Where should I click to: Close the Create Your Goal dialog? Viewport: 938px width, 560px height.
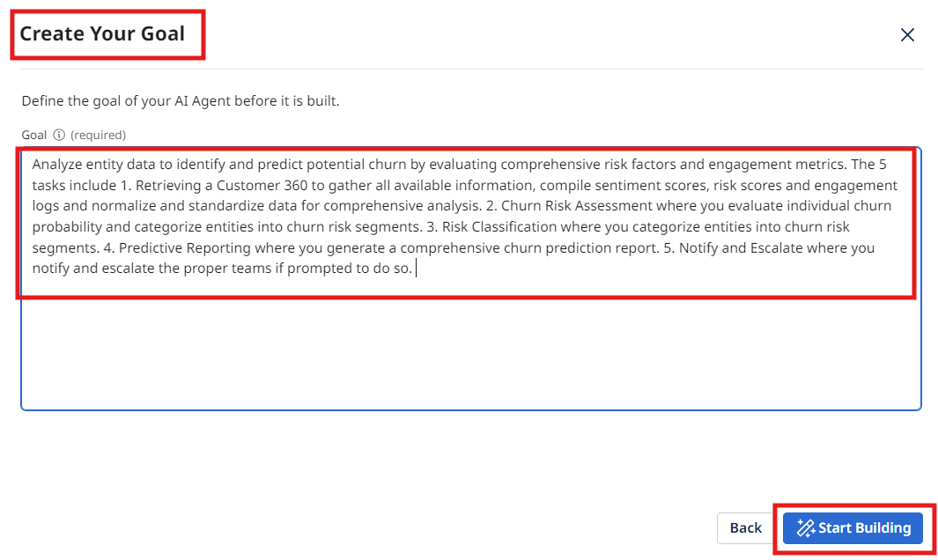coord(907,35)
